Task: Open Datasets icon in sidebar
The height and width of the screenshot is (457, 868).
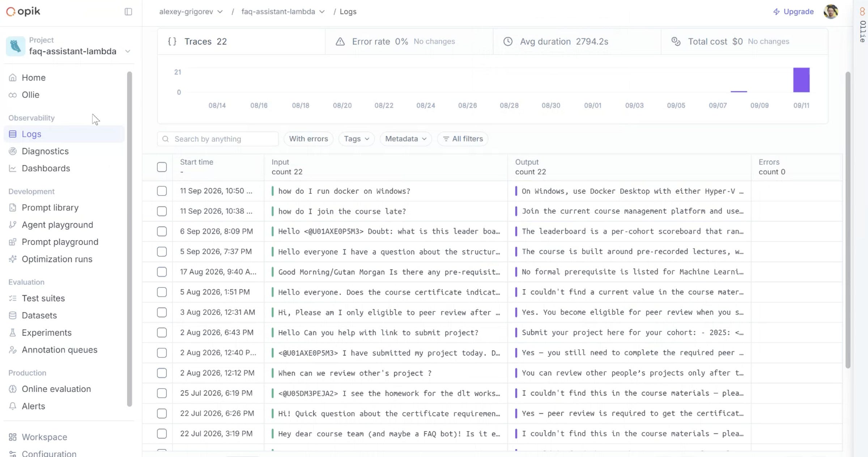Action: click(13, 316)
